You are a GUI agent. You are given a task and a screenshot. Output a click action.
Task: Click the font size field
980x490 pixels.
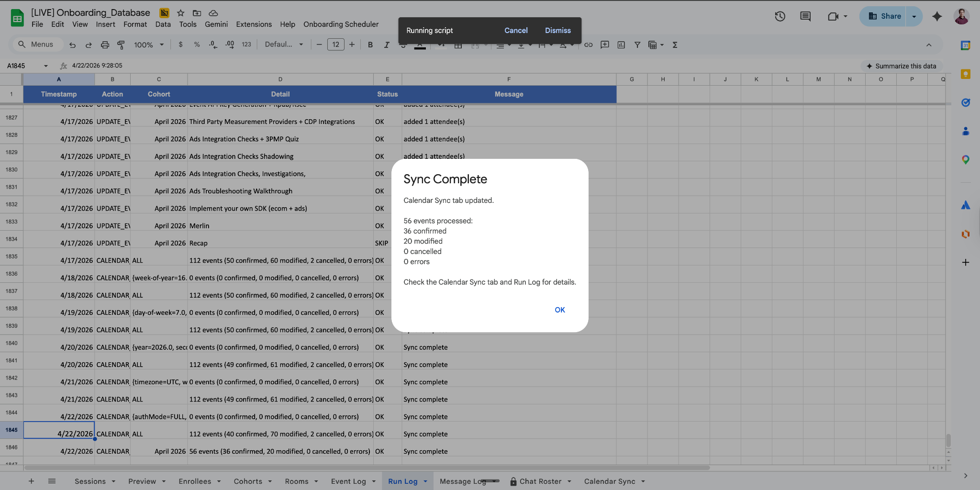335,45
